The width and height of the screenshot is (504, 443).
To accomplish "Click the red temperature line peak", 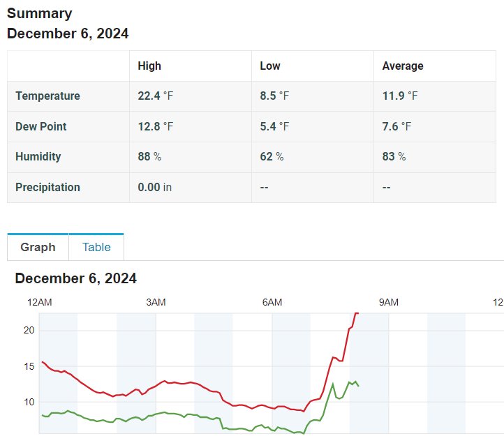I will [357, 313].
